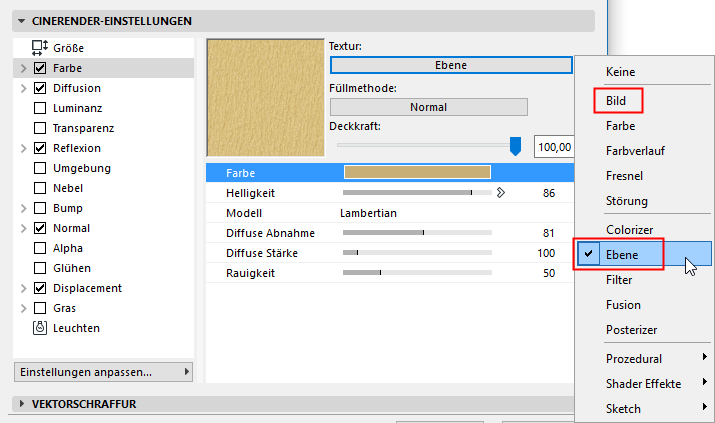
Task: Click the Diffuse Abnahme slider bar
Action: pyautogui.click(x=417, y=232)
